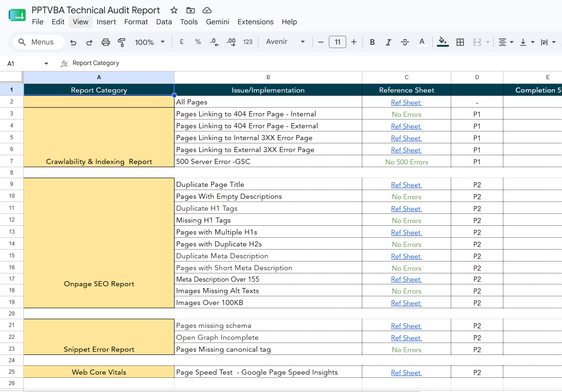
Task: Open the borders tool
Action: click(x=460, y=42)
